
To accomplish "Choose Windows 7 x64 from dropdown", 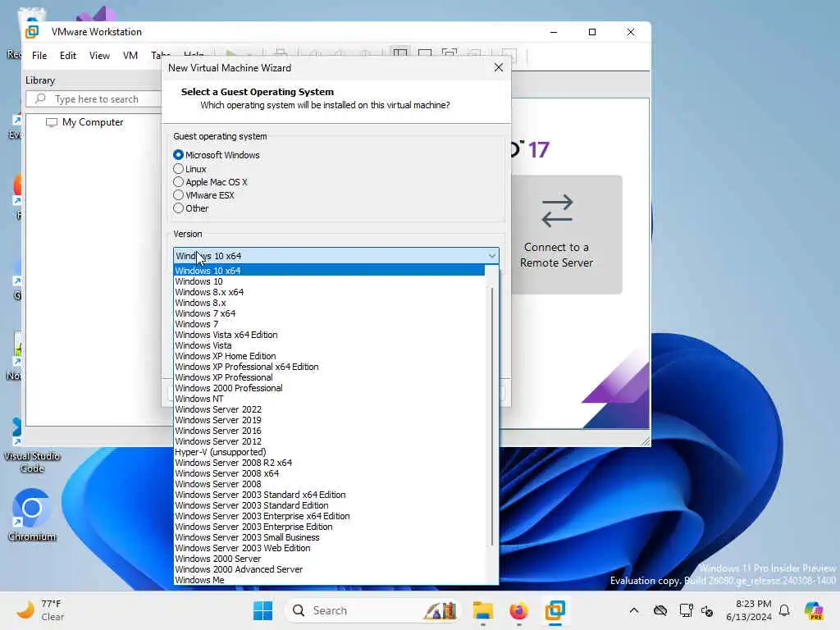I will [x=329, y=313].
